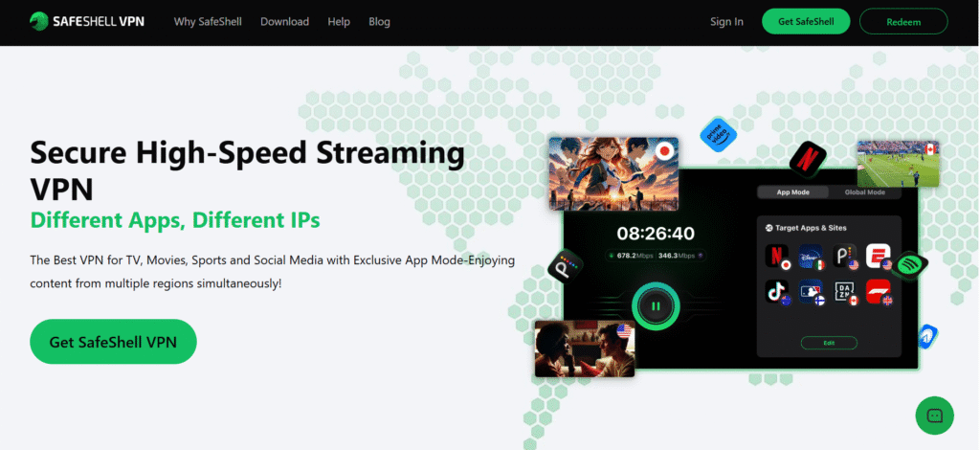Image resolution: width=980 pixels, height=450 pixels.
Task: Click the movie scene thumbnail with US flag
Action: pyautogui.click(x=585, y=349)
